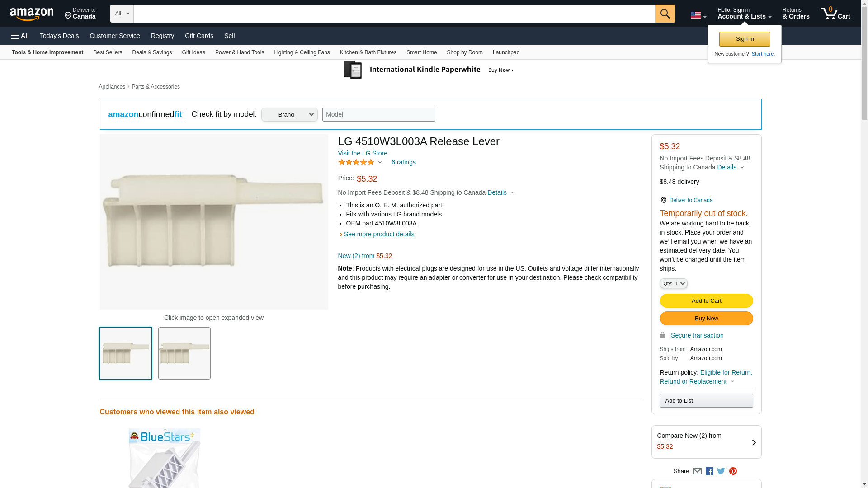Expand the star rating popover

[x=360, y=162]
